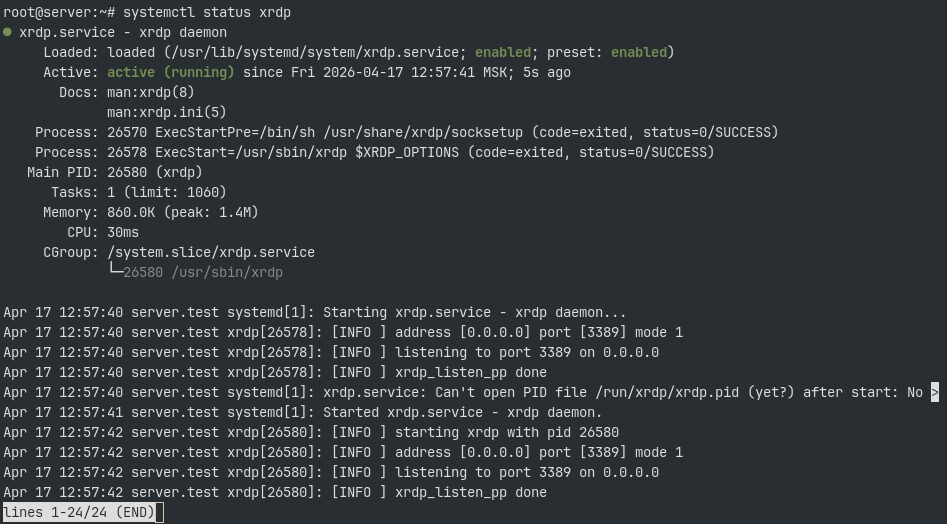
Task: Select the "systemctl status xrdp" command text
Action: tap(207, 12)
